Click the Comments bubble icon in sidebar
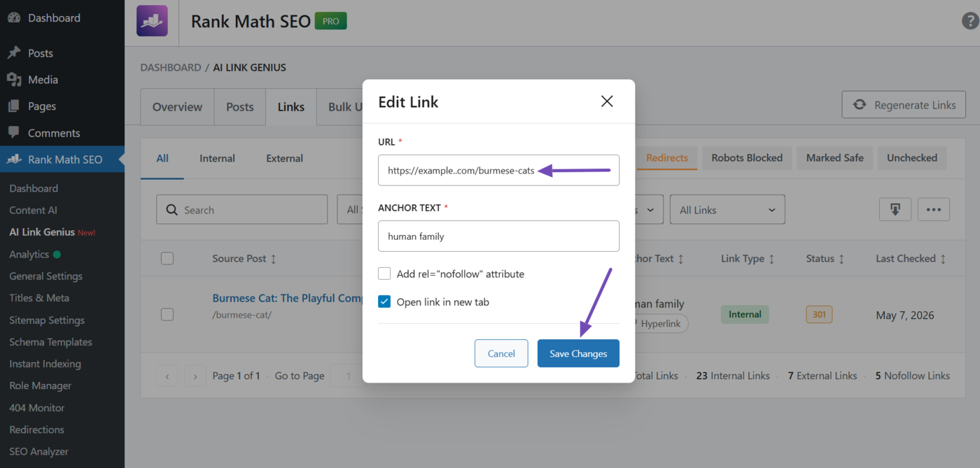Viewport: 980px width, 468px height. 14,133
